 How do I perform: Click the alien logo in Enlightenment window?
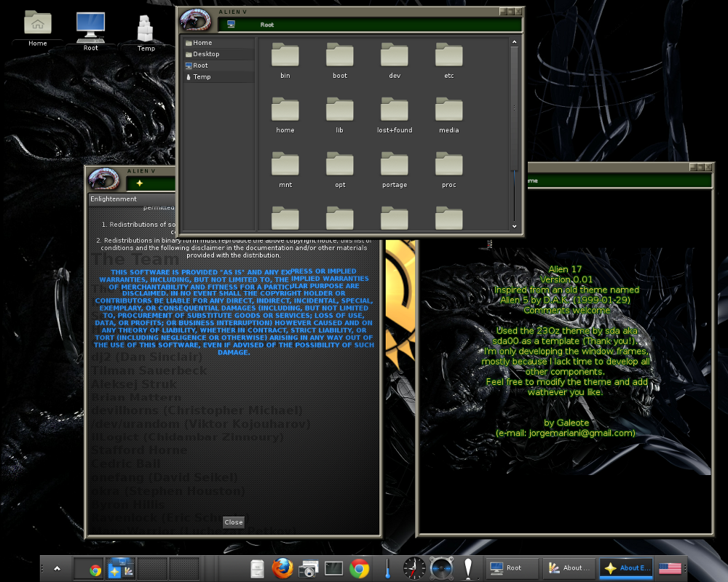(104, 179)
